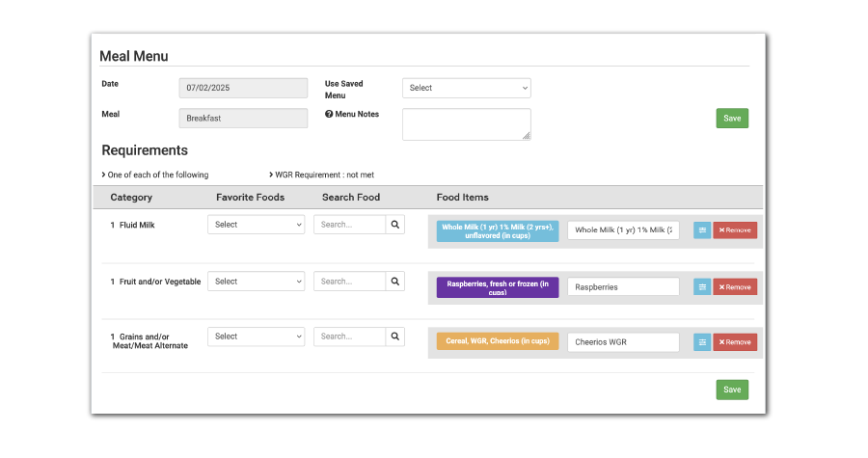Click the search icon in Grains row
The width and height of the screenshot is (868, 458).
pos(395,337)
